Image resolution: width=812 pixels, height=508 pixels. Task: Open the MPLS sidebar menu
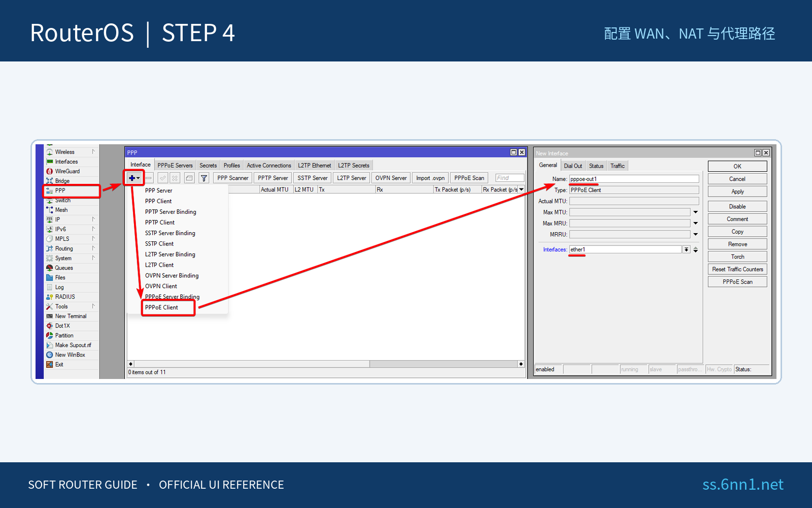71,239
